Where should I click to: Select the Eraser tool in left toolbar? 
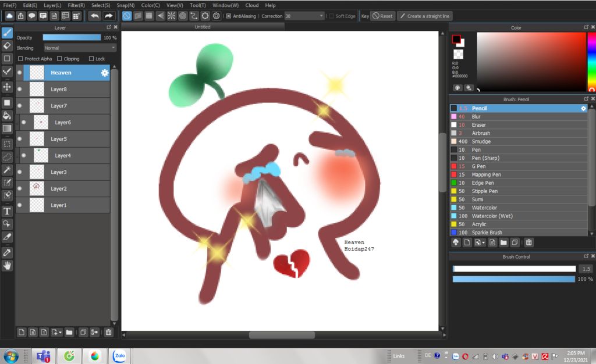7,45
